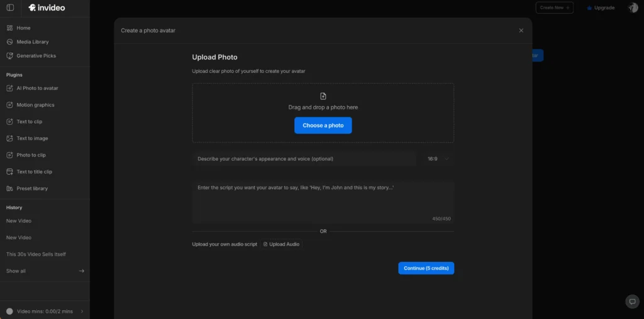The width and height of the screenshot is (644, 319).
Task: Click the Text to image icon
Action: pyautogui.click(x=9, y=139)
